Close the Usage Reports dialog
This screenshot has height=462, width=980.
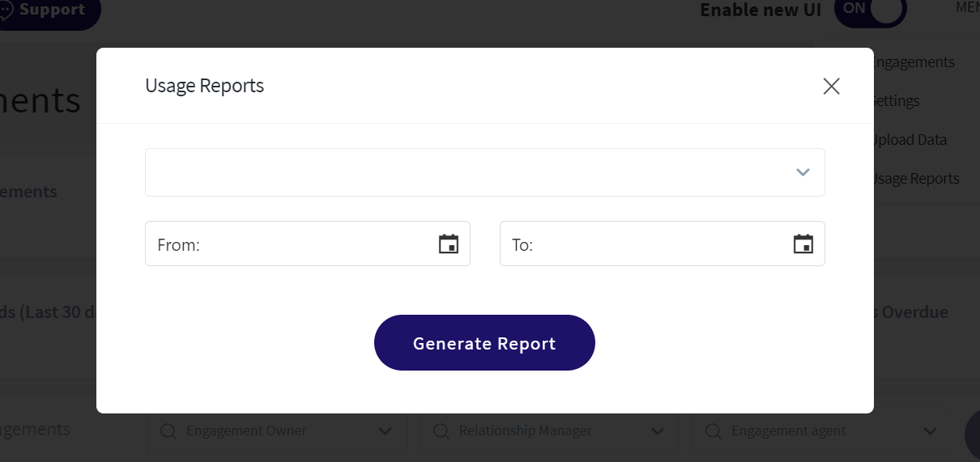(x=831, y=87)
